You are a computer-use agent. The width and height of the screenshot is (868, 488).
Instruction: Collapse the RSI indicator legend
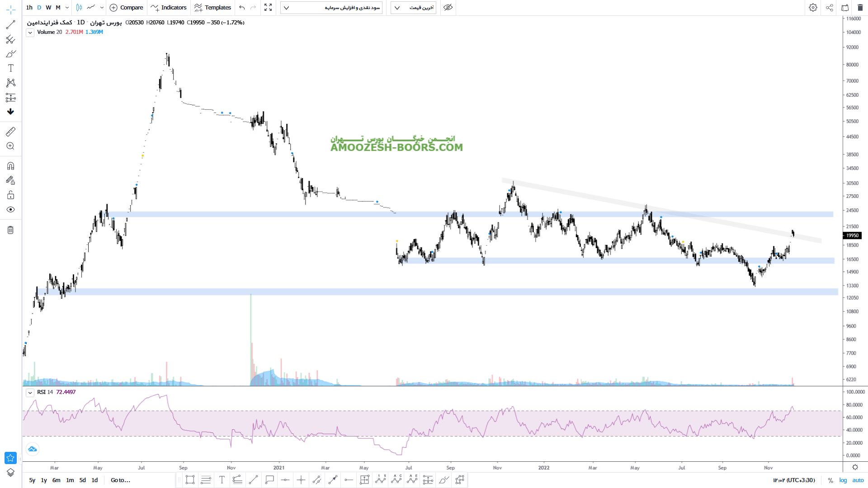30,393
